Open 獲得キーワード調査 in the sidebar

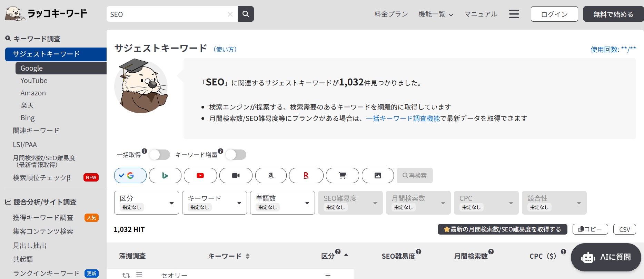point(43,218)
